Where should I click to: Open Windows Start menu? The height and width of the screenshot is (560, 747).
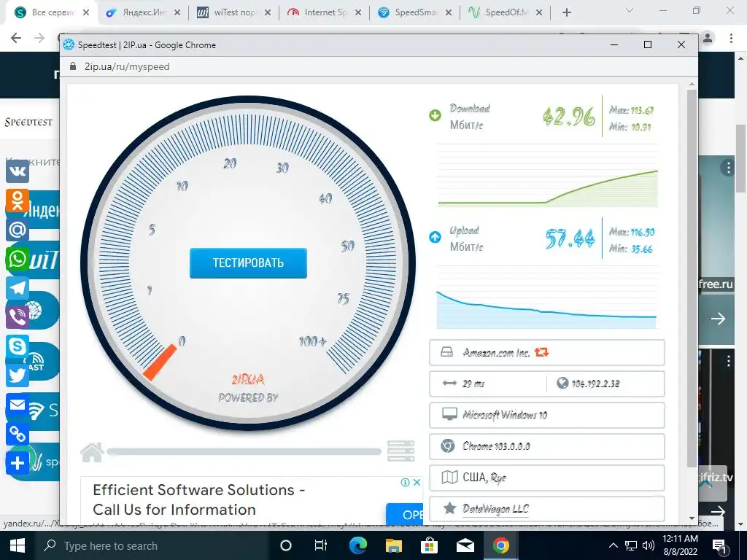[18, 545]
